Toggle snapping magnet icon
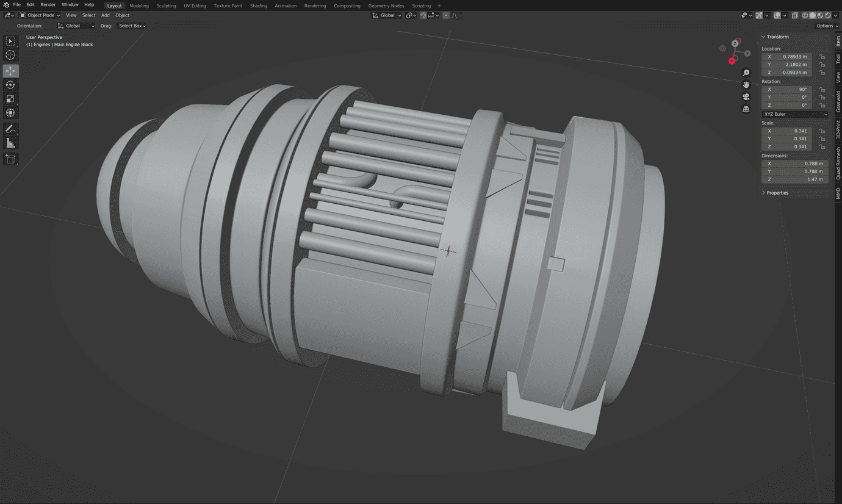Viewport: 842px width, 504px height. 423,15
